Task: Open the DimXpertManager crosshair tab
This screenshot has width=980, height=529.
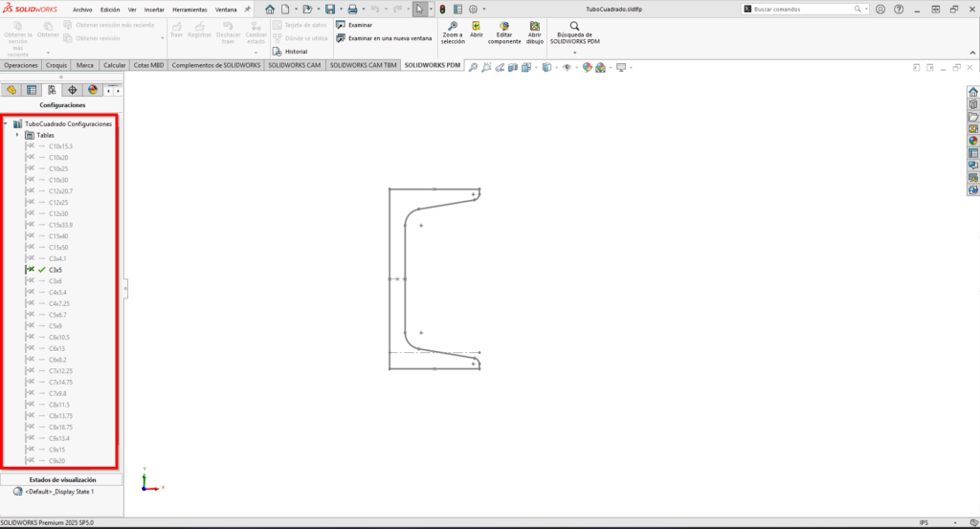Action: (73, 90)
